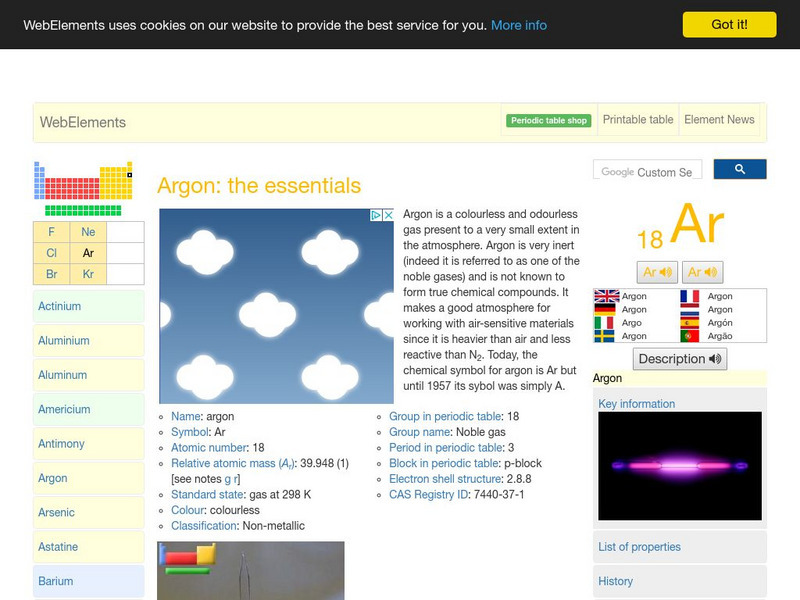Focus the Google Custom Search field

tap(647, 170)
